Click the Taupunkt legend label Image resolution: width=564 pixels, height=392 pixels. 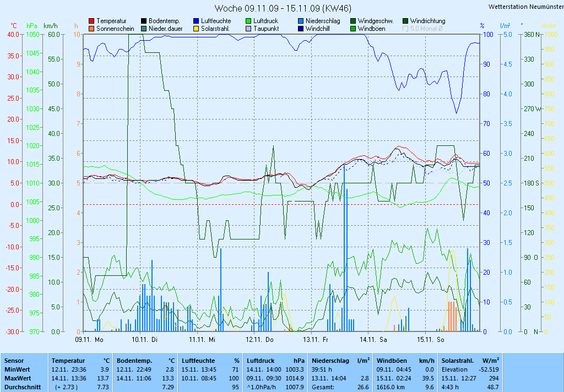pyautogui.click(x=266, y=29)
